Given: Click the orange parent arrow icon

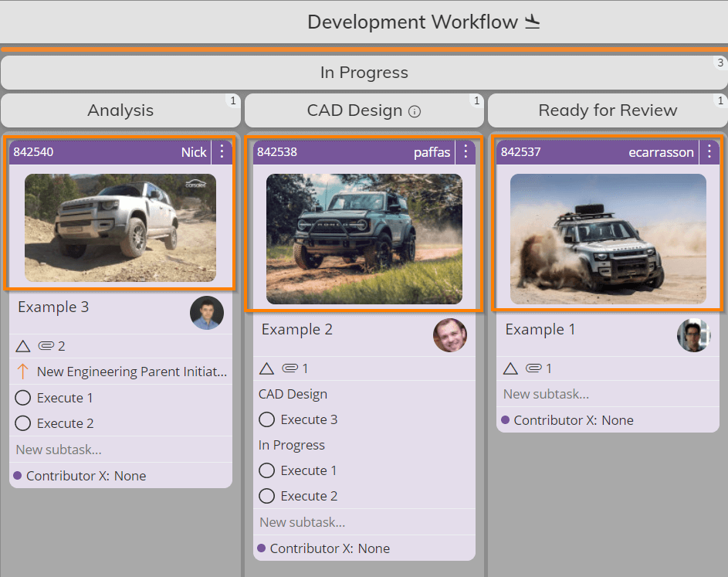Looking at the screenshot, I should [22, 372].
